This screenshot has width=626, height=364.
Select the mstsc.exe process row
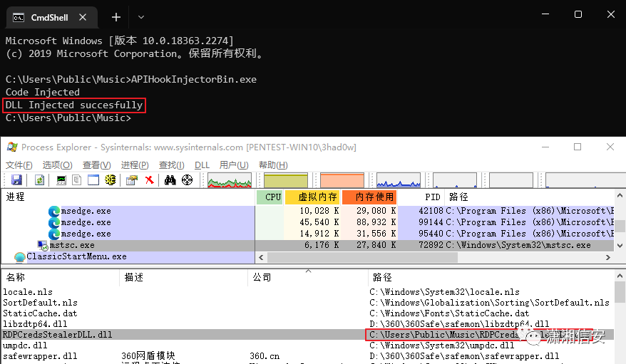(307, 245)
